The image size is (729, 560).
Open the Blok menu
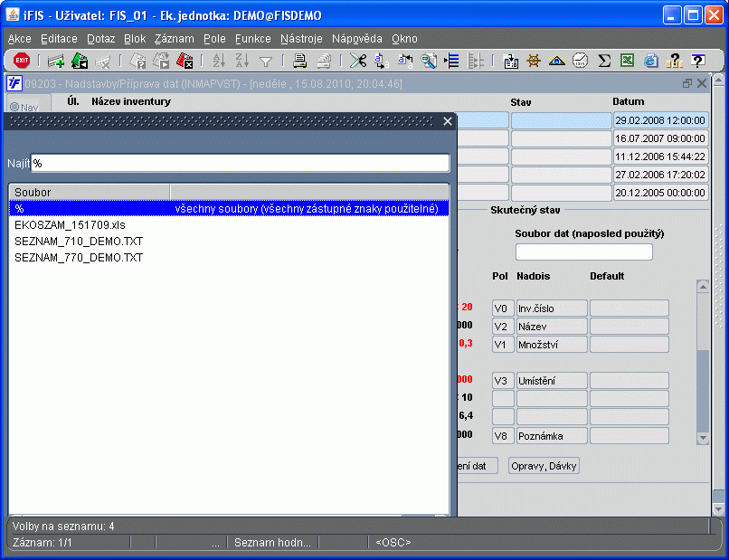(x=135, y=39)
